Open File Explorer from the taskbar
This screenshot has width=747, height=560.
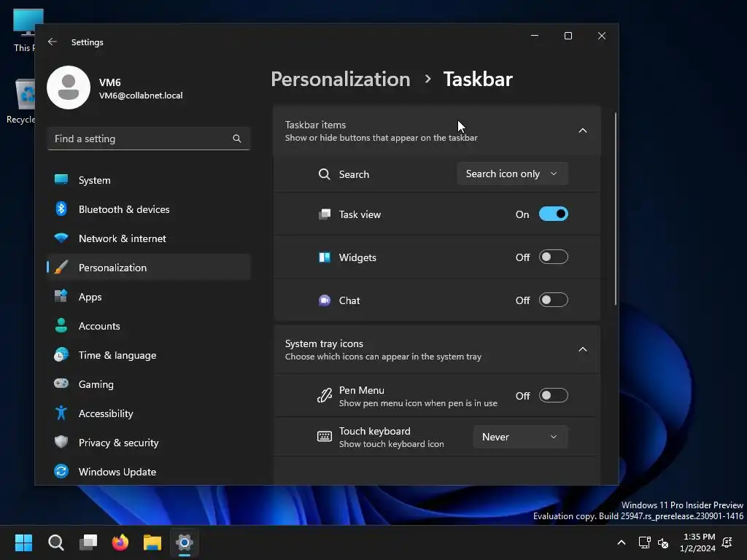click(x=152, y=542)
